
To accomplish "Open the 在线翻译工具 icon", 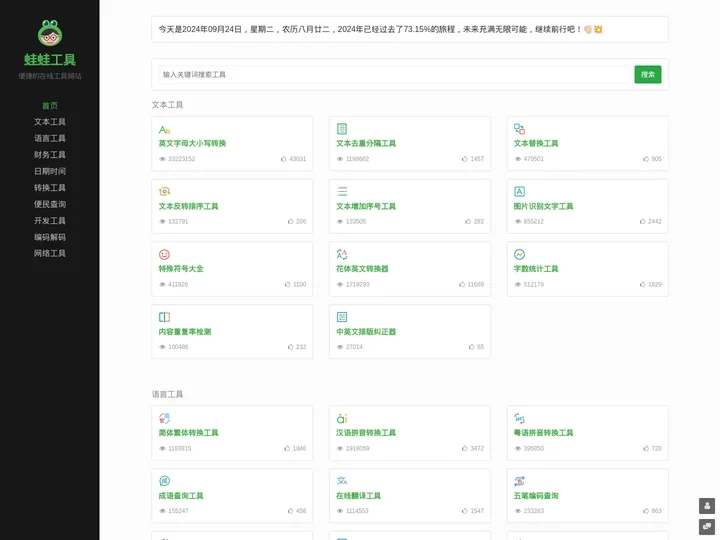I will pos(342,481).
